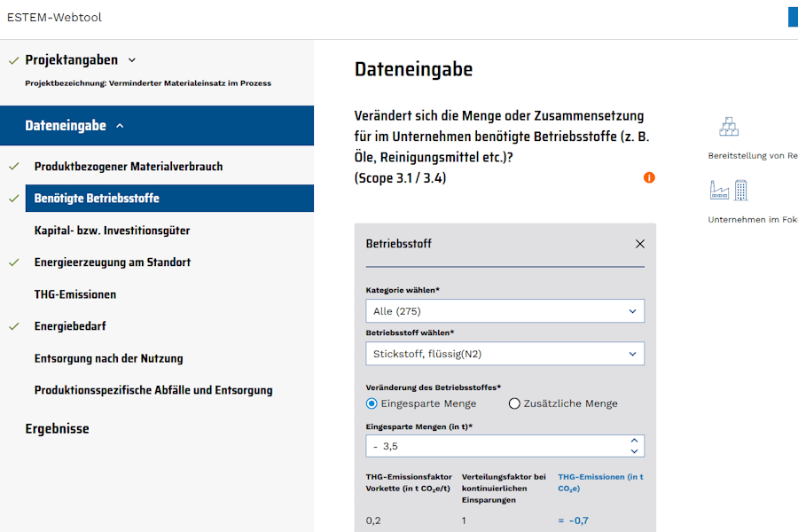This screenshot has height=532, width=798.
Task: Click the orange info icon
Action: [649, 177]
